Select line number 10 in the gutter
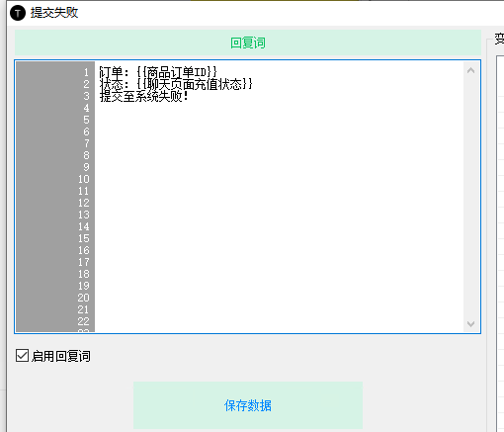Image resolution: width=504 pixels, height=432 pixels. click(84, 179)
